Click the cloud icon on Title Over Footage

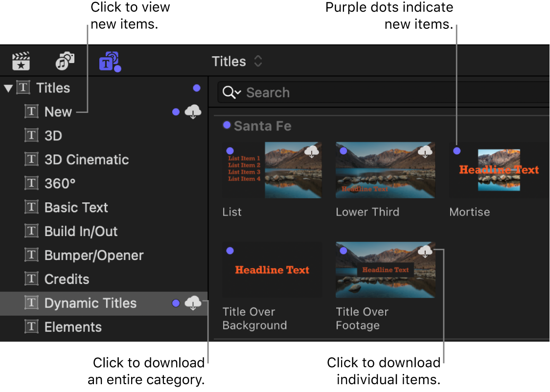point(425,251)
